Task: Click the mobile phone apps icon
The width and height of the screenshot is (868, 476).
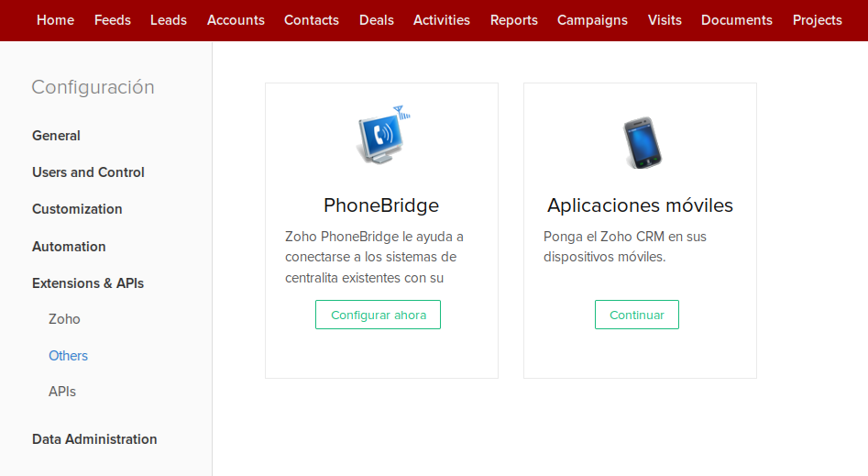Action: coord(640,142)
